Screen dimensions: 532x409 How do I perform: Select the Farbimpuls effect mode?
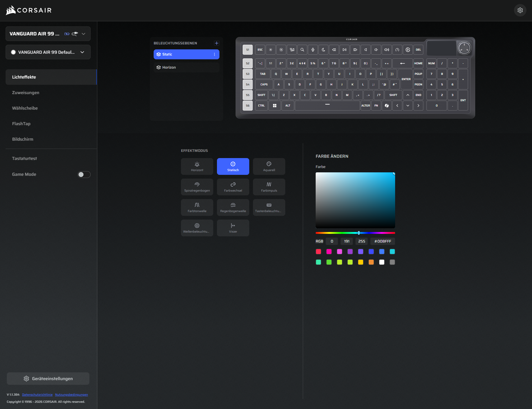pos(269,187)
